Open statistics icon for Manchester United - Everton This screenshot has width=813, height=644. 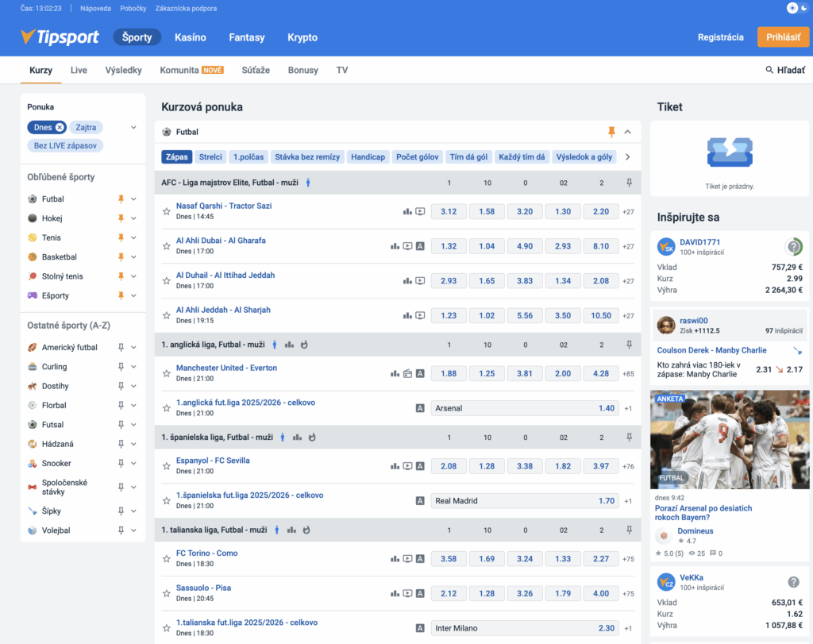click(x=395, y=373)
